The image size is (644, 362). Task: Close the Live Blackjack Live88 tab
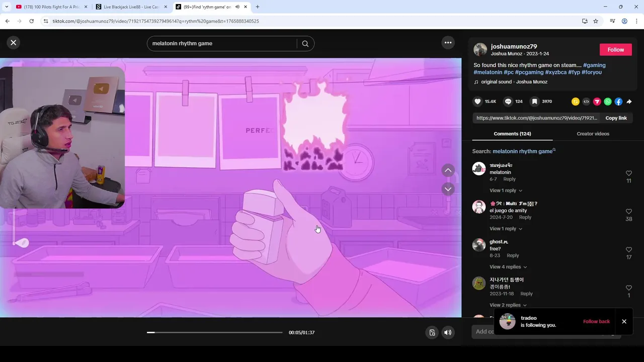(x=166, y=7)
